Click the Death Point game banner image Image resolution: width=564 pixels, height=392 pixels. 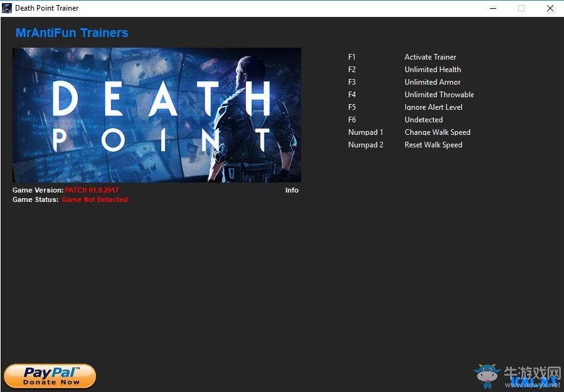click(157, 115)
